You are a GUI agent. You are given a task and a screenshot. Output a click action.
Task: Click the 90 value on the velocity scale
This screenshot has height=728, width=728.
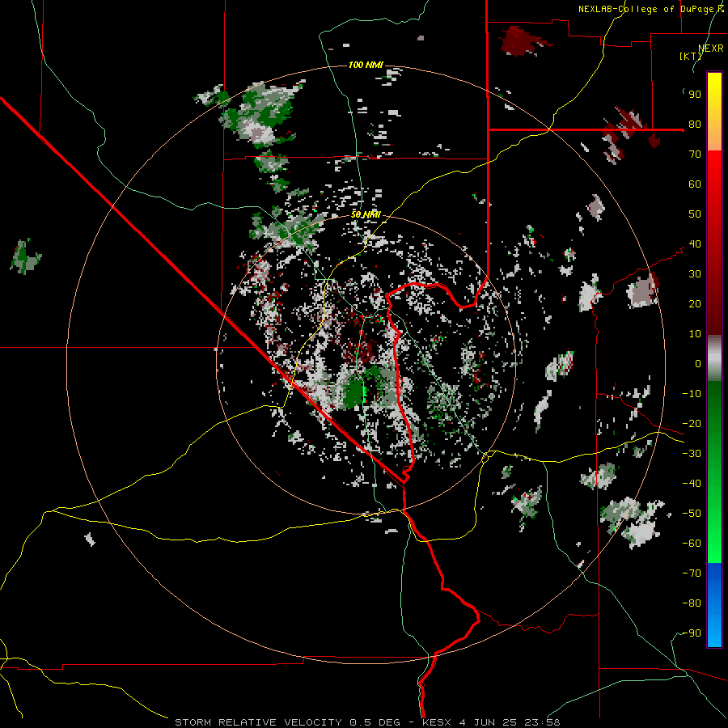pos(695,95)
